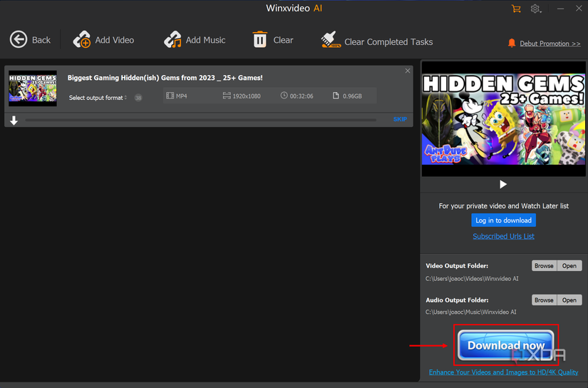
Task: Click the Hidden Gems video thumbnail in list
Action: pos(33,88)
